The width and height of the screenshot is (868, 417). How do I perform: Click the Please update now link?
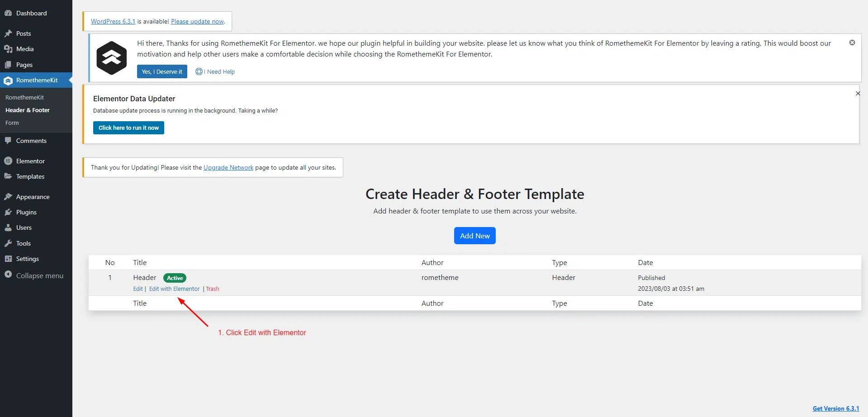pos(197,21)
